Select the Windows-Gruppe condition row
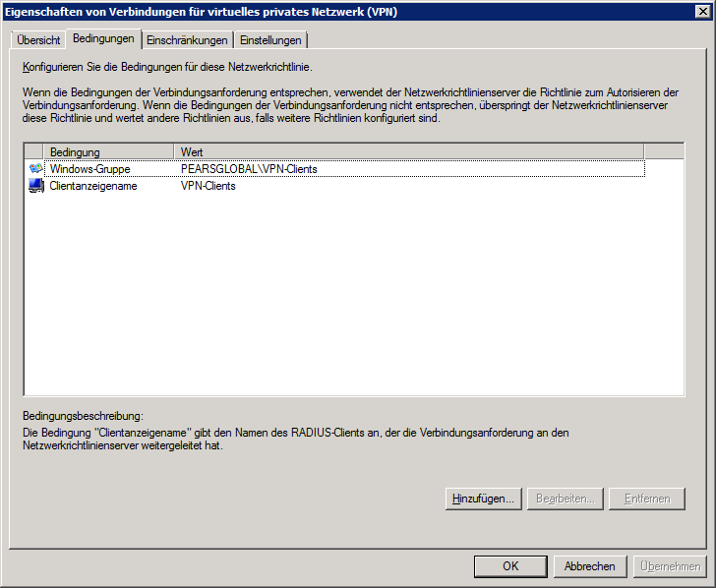Image resolution: width=716 pixels, height=588 pixels. [90, 169]
